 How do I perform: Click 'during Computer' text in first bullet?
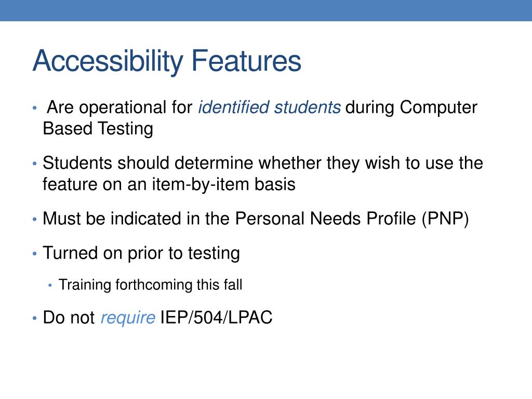411,108
